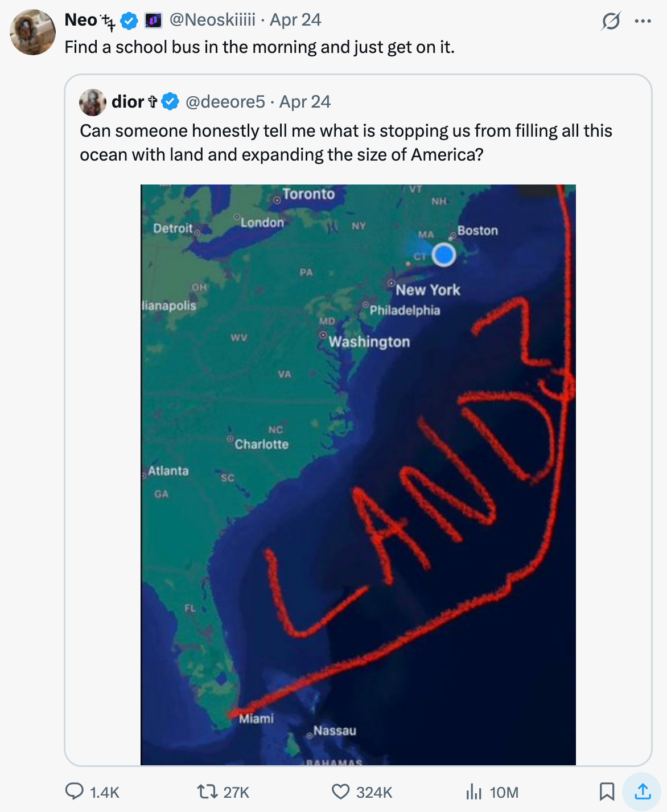
Task: Open Neo's profile avatar
Action: point(32,32)
